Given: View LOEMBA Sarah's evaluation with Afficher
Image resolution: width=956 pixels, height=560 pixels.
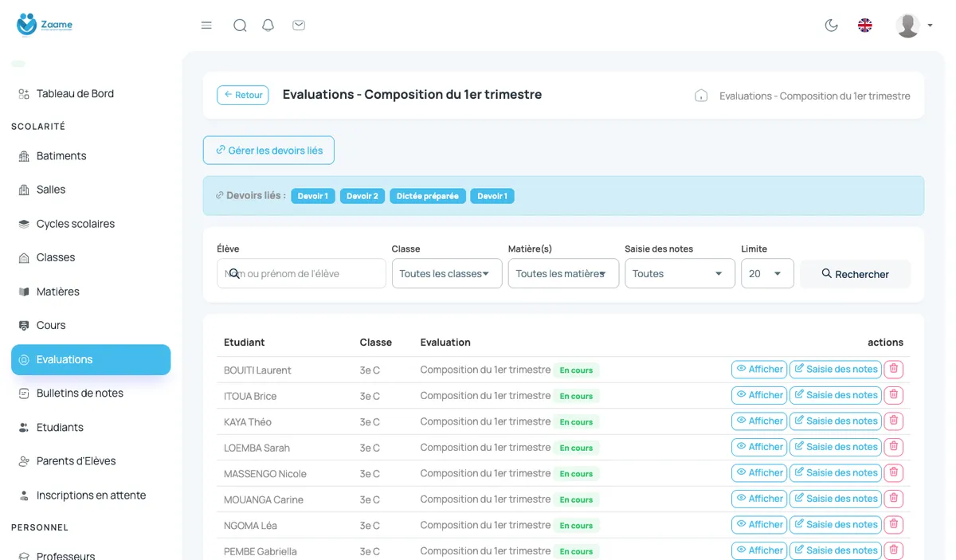Looking at the screenshot, I should point(759,447).
